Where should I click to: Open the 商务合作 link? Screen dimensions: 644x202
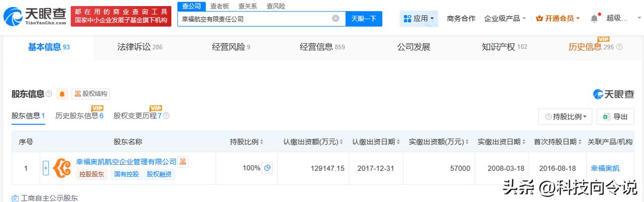(x=461, y=19)
